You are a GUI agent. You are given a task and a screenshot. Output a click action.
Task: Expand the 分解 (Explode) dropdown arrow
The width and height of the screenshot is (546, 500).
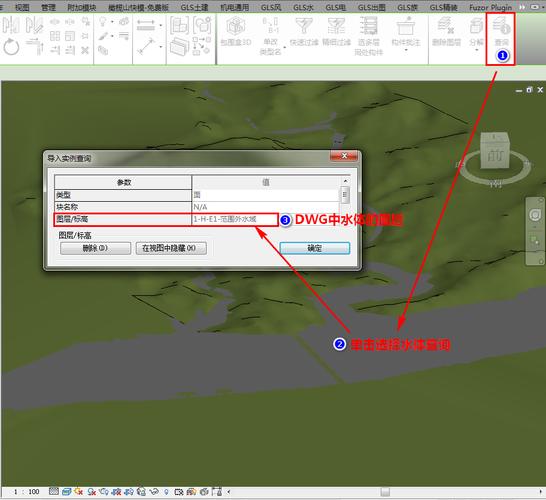[x=476, y=50]
